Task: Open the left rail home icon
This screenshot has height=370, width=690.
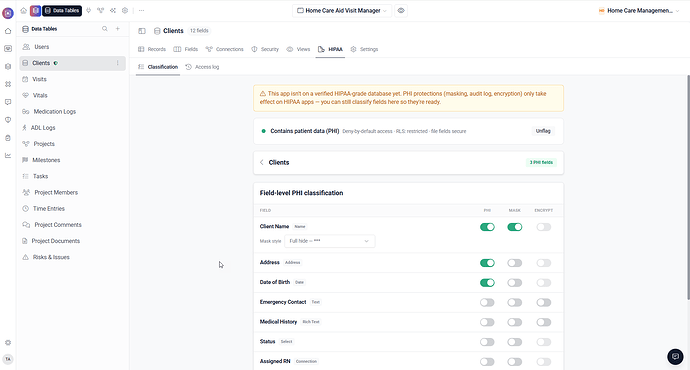Action: click(x=8, y=31)
